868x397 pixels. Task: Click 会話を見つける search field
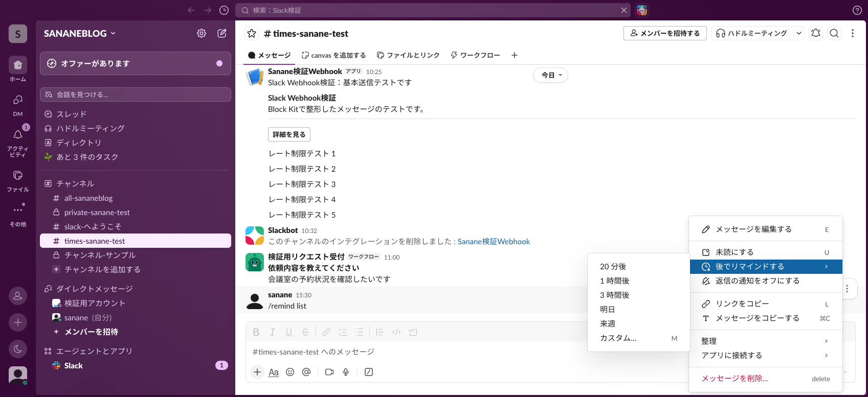click(x=136, y=95)
